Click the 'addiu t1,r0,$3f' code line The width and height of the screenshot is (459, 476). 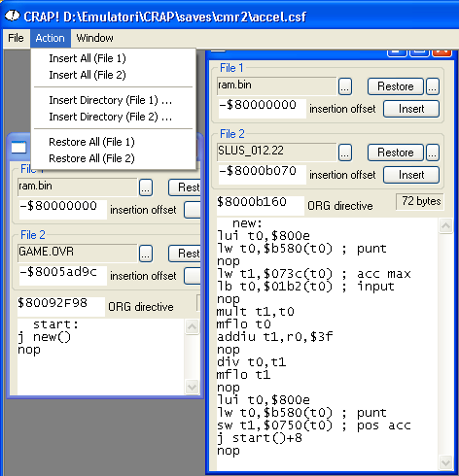click(x=275, y=337)
